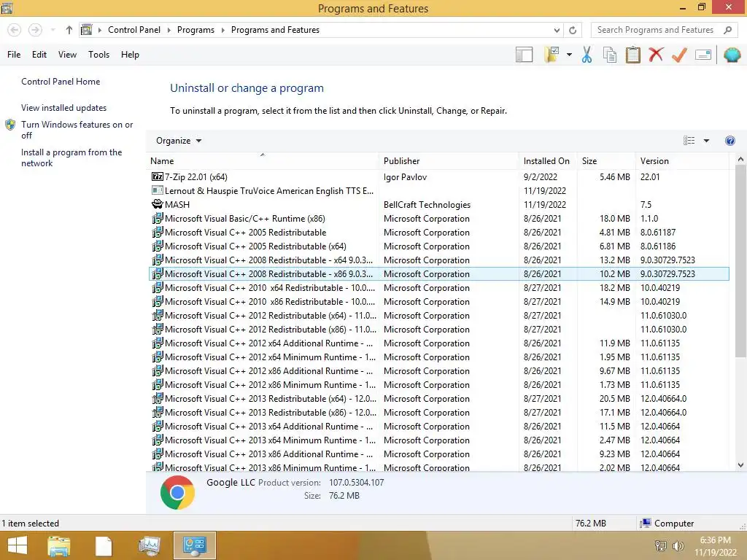Screen dimensions: 747x560
Task: Click the E-mail envelope toolbar icon
Action: tap(703, 55)
